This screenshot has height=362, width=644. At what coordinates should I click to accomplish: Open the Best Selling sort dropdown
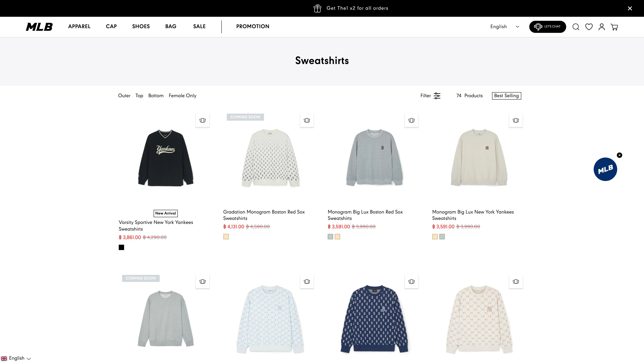pos(506,96)
